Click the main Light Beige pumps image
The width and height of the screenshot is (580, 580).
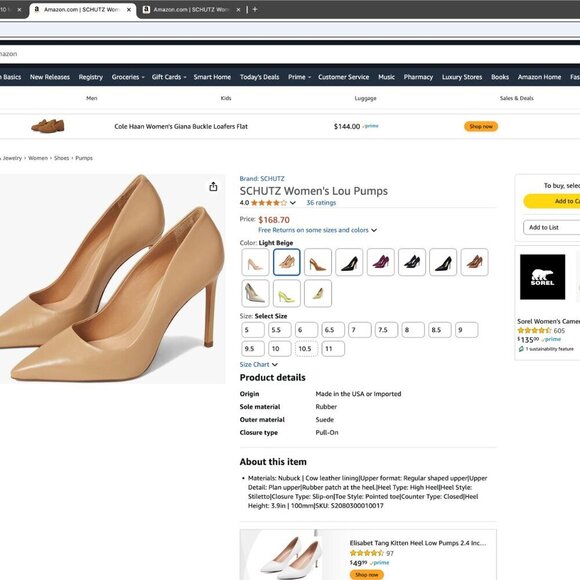[112, 279]
